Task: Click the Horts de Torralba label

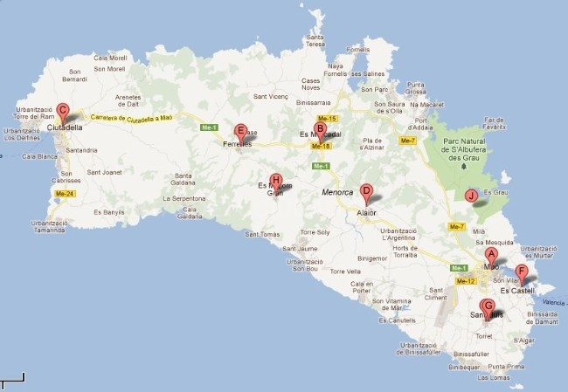Action: (405, 251)
